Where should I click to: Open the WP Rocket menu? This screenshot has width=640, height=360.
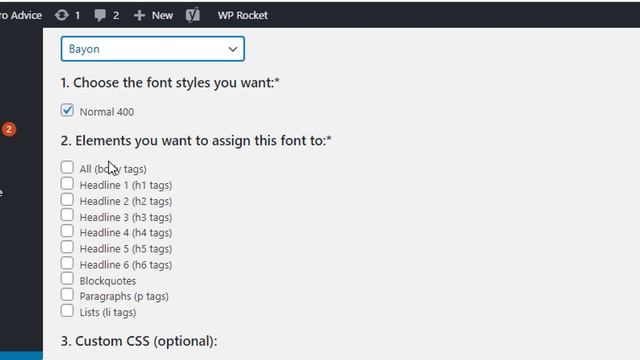coord(242,16)
